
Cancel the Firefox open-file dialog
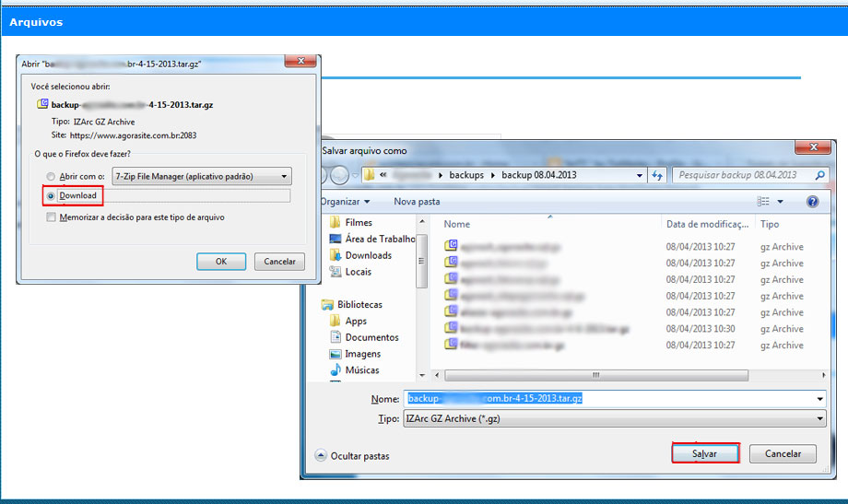(x=279, y=261)
